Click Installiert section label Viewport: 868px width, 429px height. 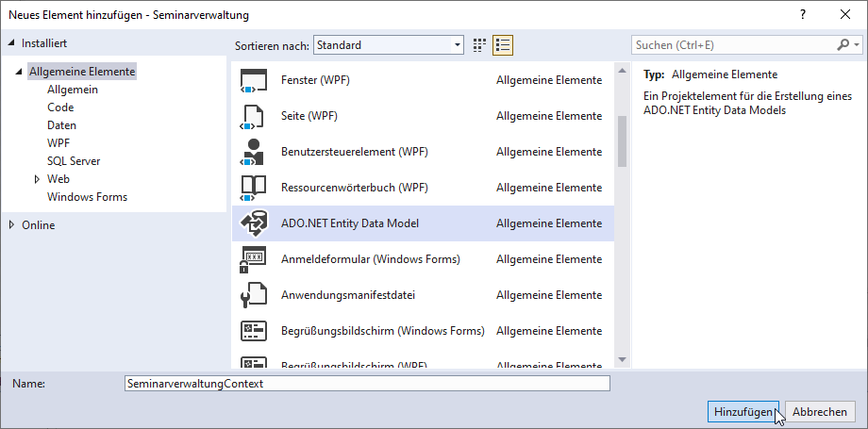(x=44, y=42)
